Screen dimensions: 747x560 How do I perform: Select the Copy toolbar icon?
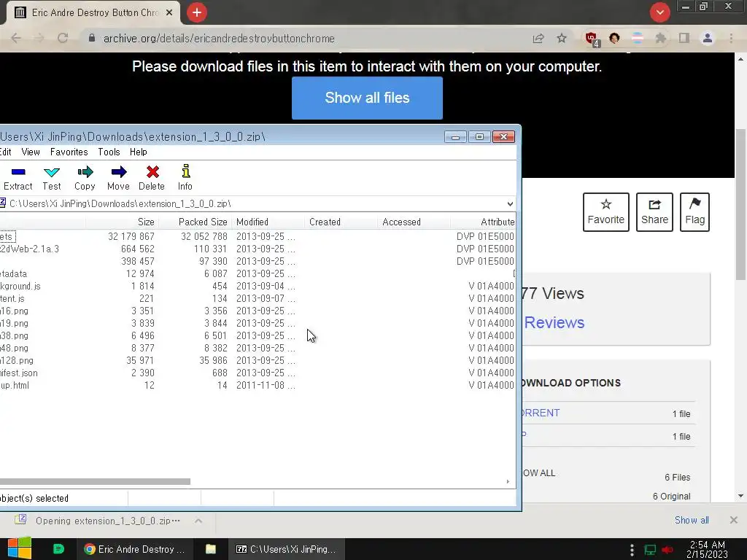85,178
